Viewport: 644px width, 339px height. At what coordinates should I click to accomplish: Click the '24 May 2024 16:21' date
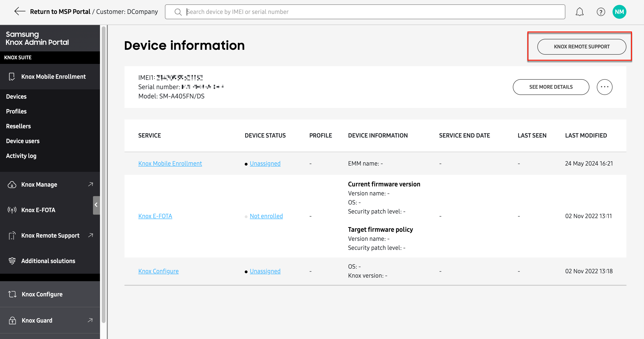[x=589, y=163]
